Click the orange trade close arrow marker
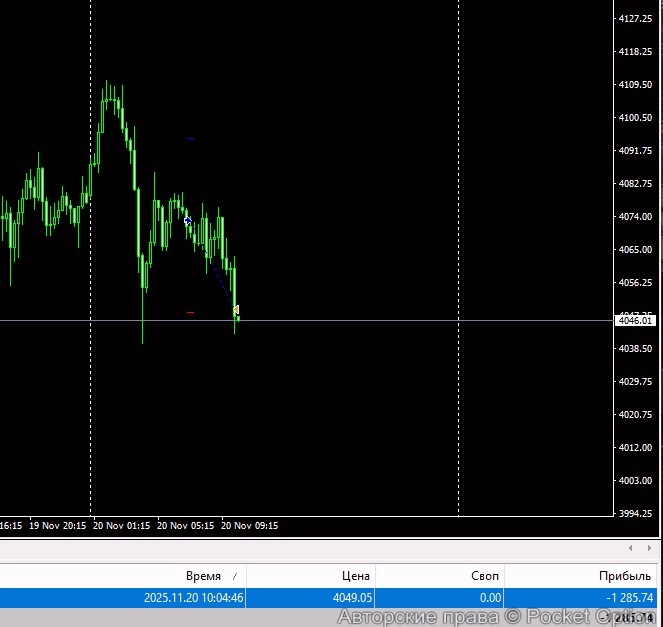 (x=236, y=310)
